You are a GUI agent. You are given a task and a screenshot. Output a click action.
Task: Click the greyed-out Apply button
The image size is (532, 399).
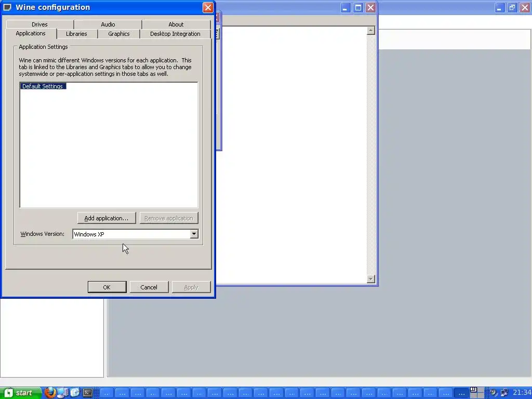[x=191, y=287]
